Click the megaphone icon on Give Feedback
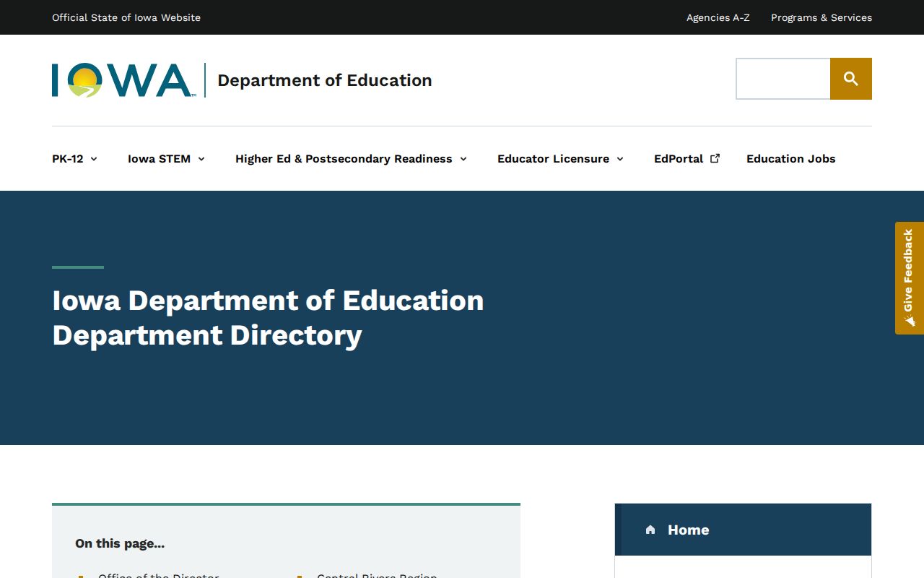 pos(909,320)
